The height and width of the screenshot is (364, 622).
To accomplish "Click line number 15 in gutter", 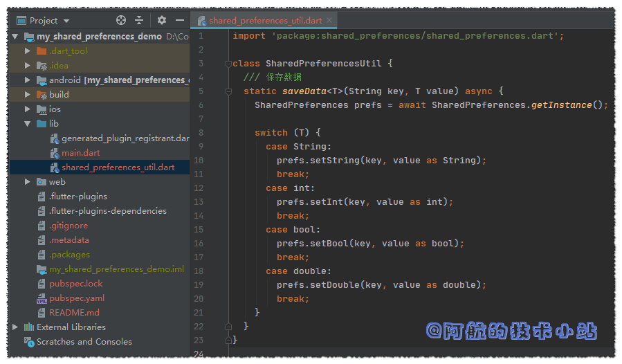I will 199,230.
